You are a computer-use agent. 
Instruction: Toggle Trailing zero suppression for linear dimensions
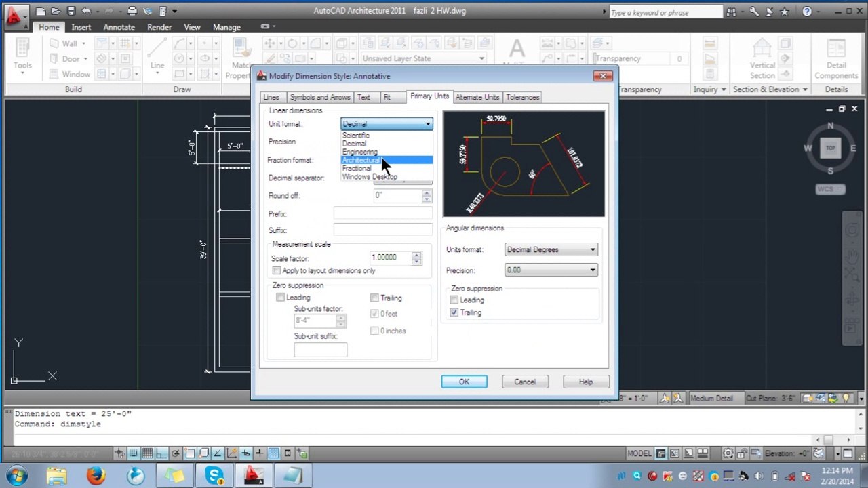[374, 298]
